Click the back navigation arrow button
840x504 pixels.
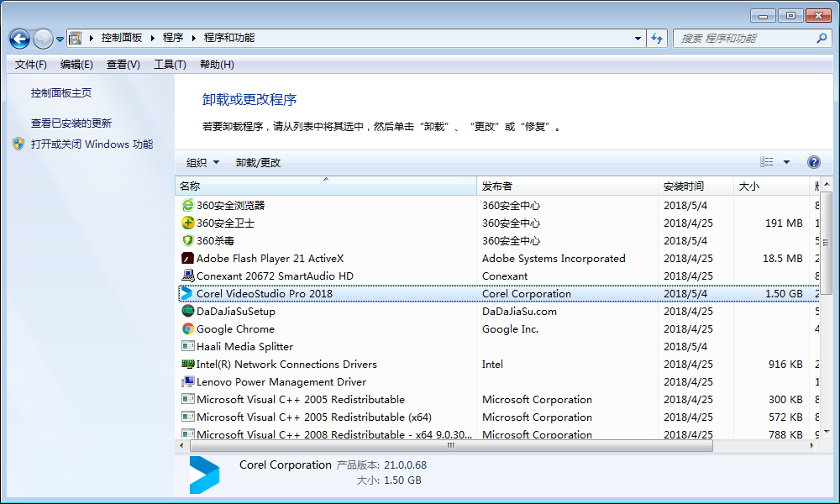coord(20,39)
